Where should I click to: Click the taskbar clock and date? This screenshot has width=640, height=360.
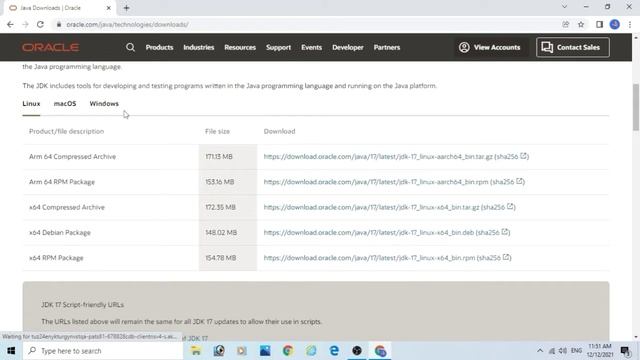pos(600,351)
